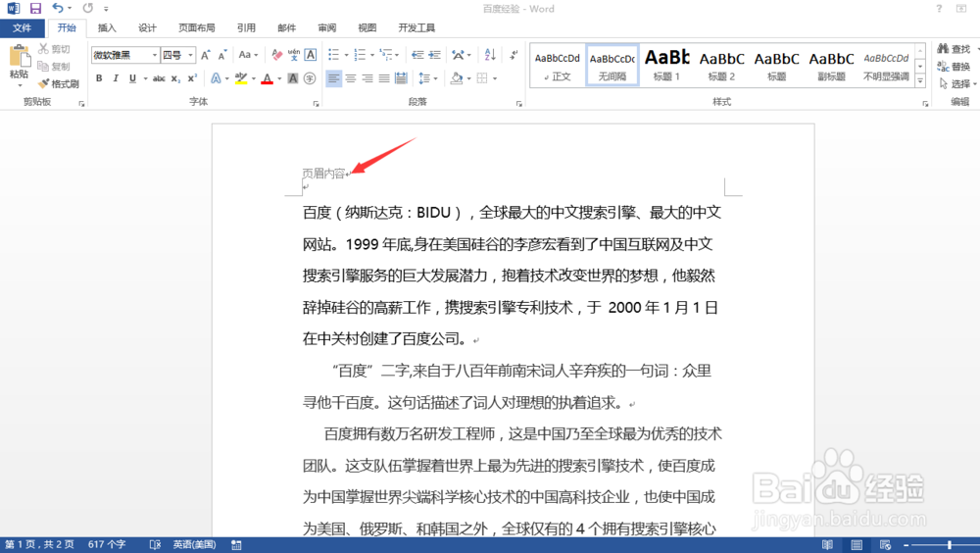Expand the Bullets list dropdown arrow

[x=346, y=55]
